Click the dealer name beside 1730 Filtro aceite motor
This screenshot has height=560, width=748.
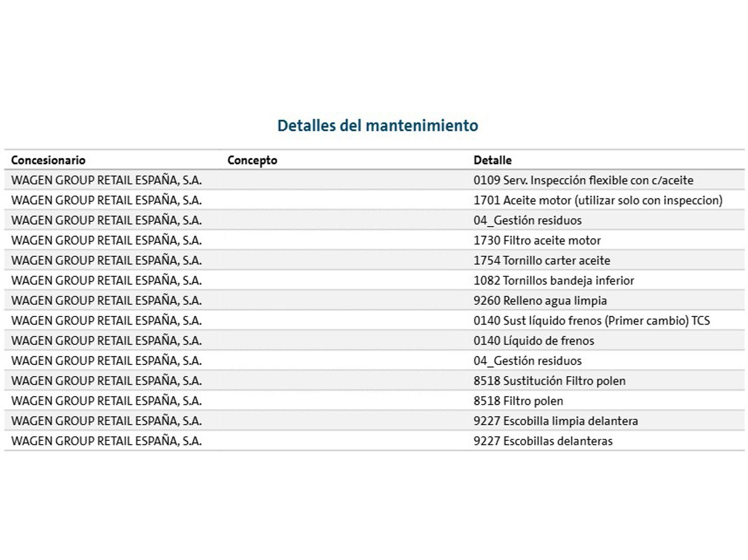click(106, 241)
